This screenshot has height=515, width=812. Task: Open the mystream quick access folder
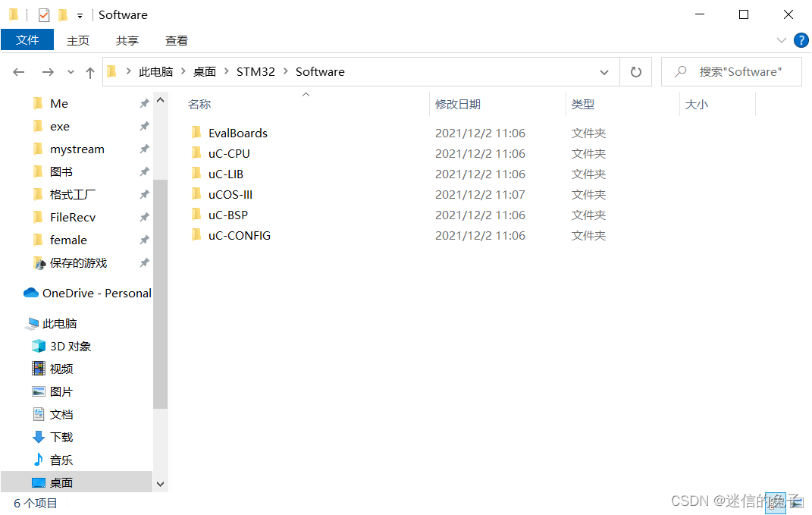[77, 149]
